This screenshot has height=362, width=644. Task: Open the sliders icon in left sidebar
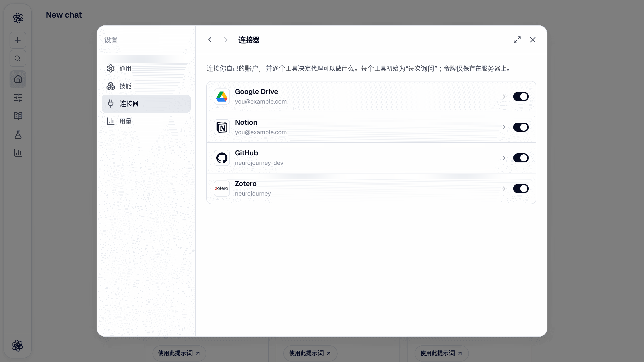pos(18,98)
